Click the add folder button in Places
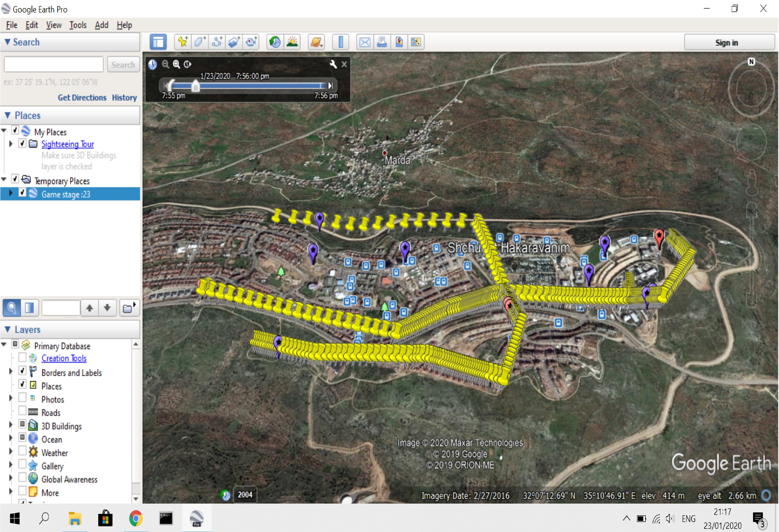 coord(129,308)
